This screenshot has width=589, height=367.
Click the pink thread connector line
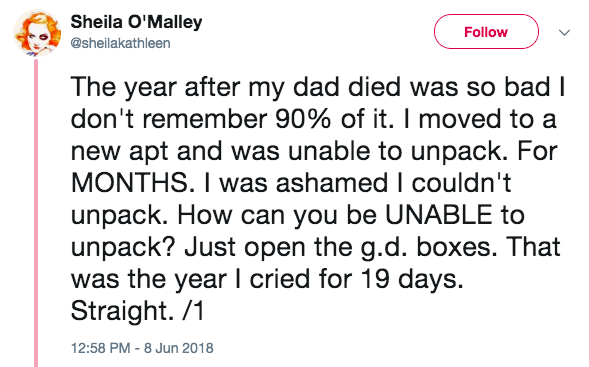pos(36,213)
